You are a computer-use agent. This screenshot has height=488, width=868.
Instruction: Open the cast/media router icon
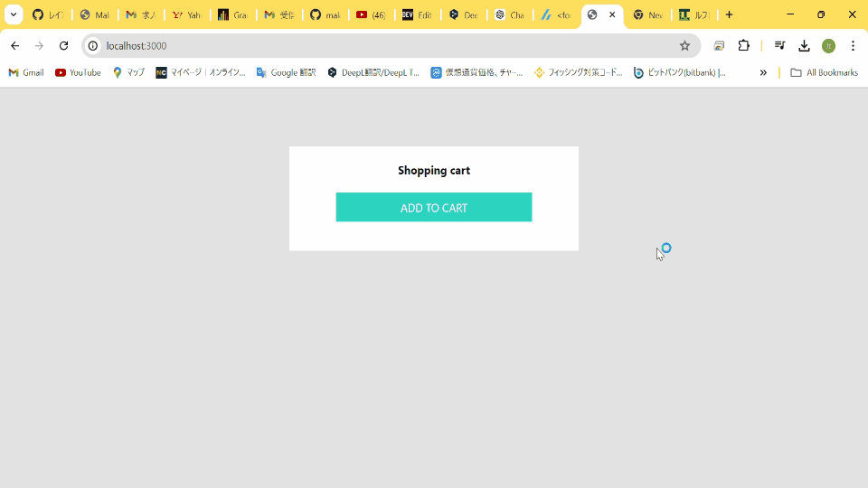[719, 46]
